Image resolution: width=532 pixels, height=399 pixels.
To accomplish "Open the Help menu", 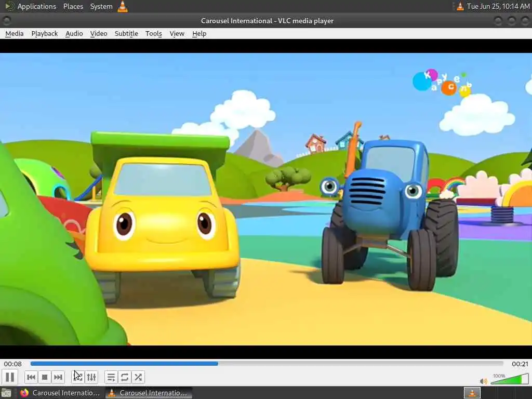I will pos(199,34).
